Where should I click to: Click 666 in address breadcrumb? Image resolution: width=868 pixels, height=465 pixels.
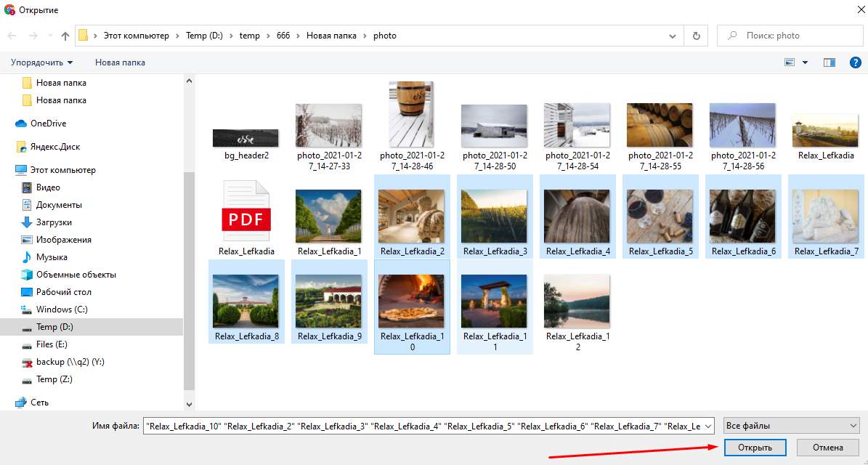[x=283, y=36]
